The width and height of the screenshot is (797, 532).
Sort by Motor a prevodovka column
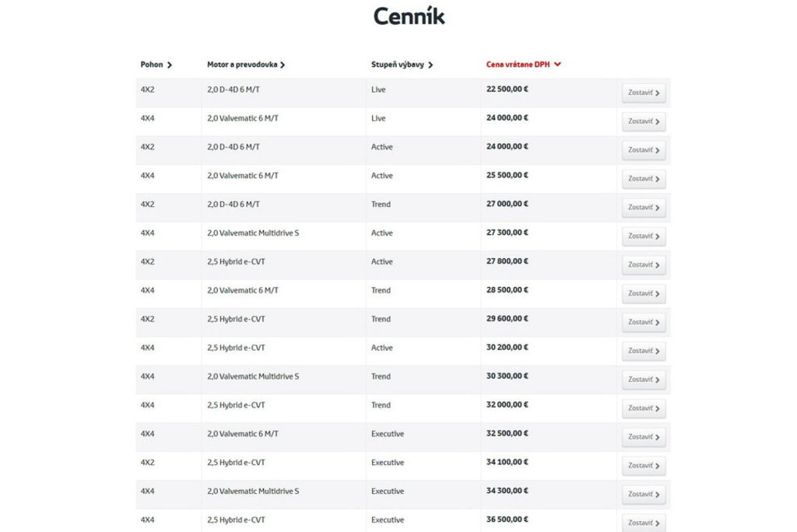coord(246,65)
